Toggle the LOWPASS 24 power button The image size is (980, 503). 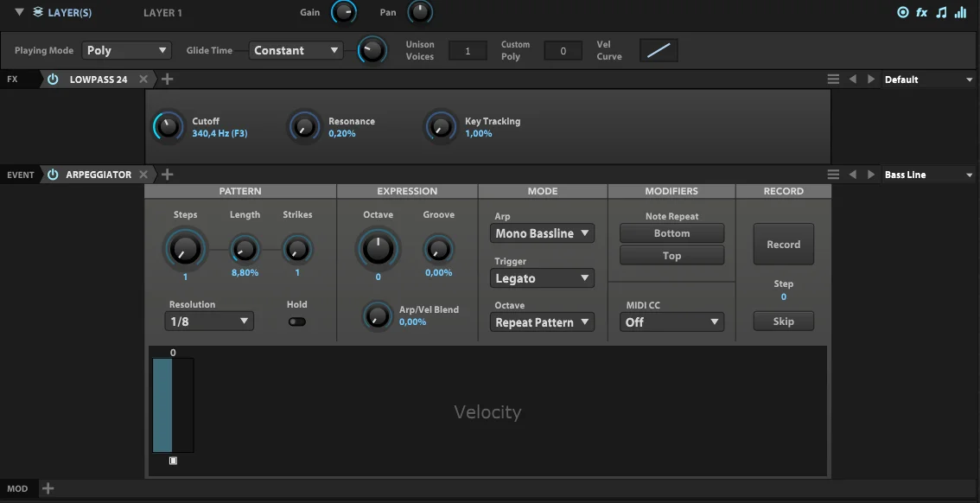53,80
